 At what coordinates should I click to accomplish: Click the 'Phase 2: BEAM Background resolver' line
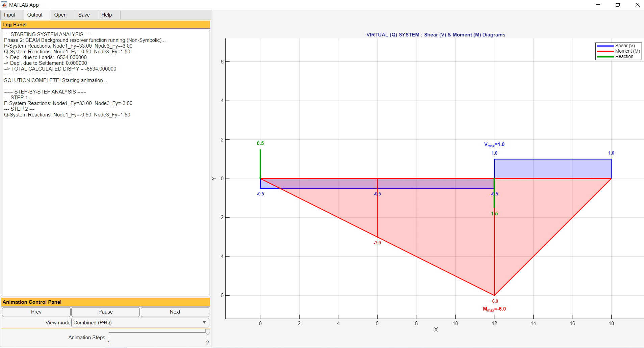pos(85,40)
